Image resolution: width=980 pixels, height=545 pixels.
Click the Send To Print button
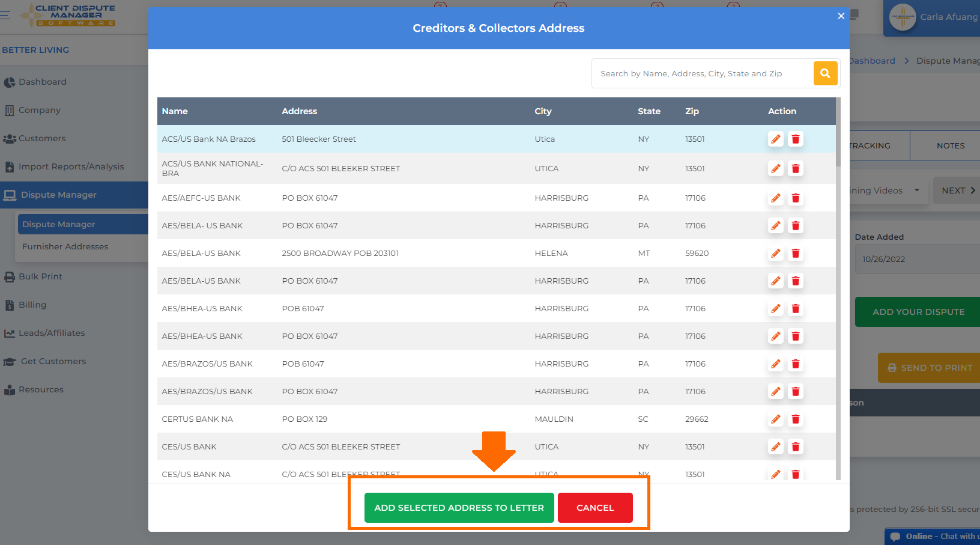(x=929, y=368)
